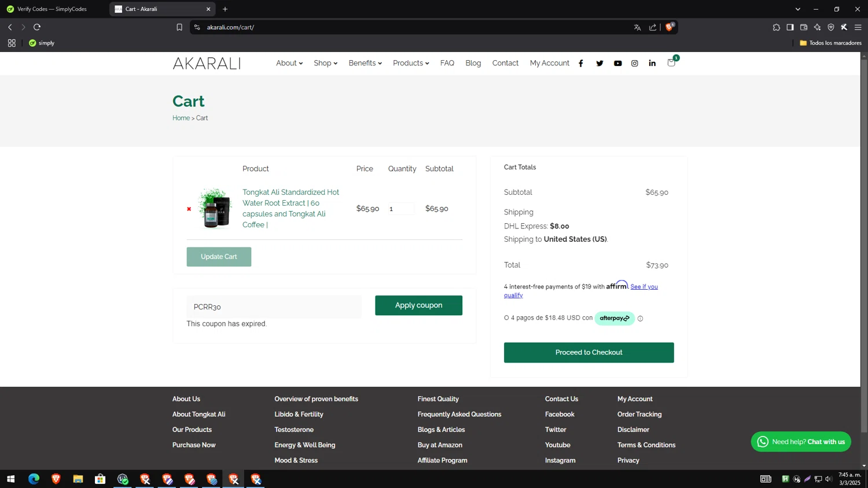This screenshot has height=488, width=868.
Task: Open the Leo AI sparkle icon
Action: [817, 27]
